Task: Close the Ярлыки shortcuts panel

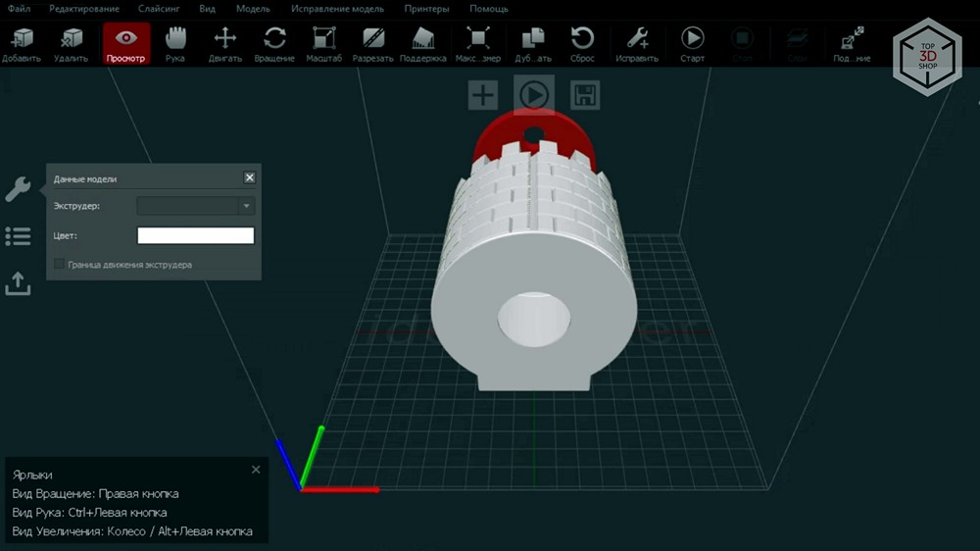Action: click(256, 470)
